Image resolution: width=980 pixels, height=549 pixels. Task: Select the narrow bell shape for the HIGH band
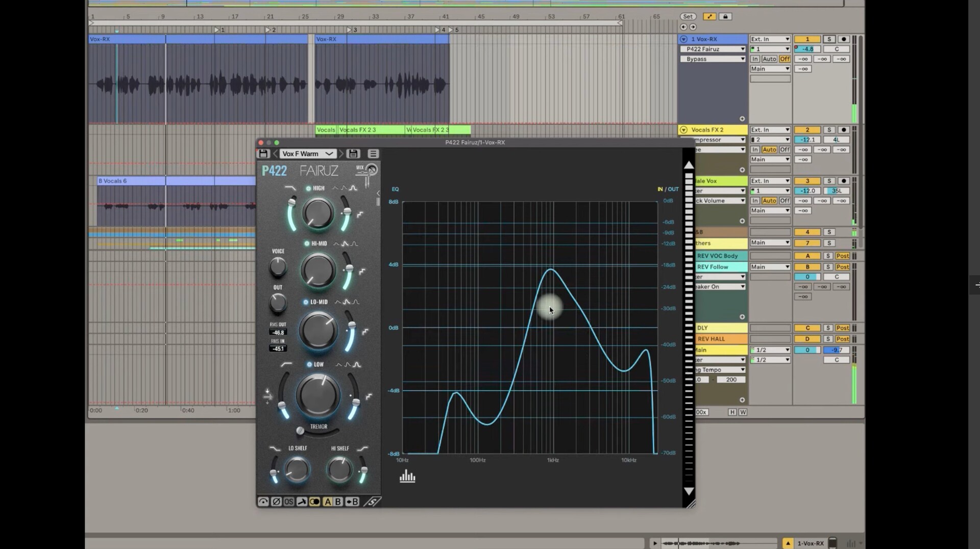click(353, 188)
